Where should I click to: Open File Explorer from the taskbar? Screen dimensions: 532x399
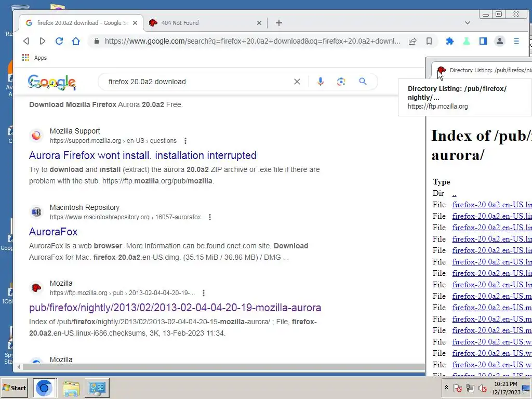pyautogui.click(x=71, y=388)
